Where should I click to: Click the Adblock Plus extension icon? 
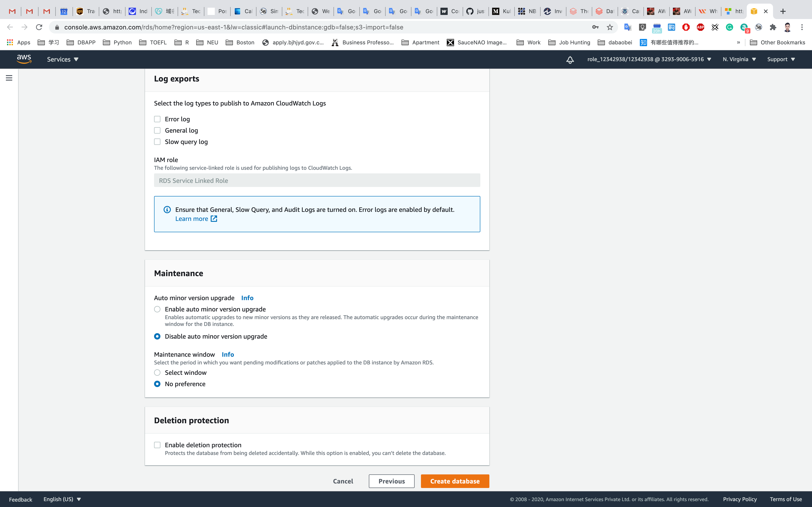click(x=700, y=27)
